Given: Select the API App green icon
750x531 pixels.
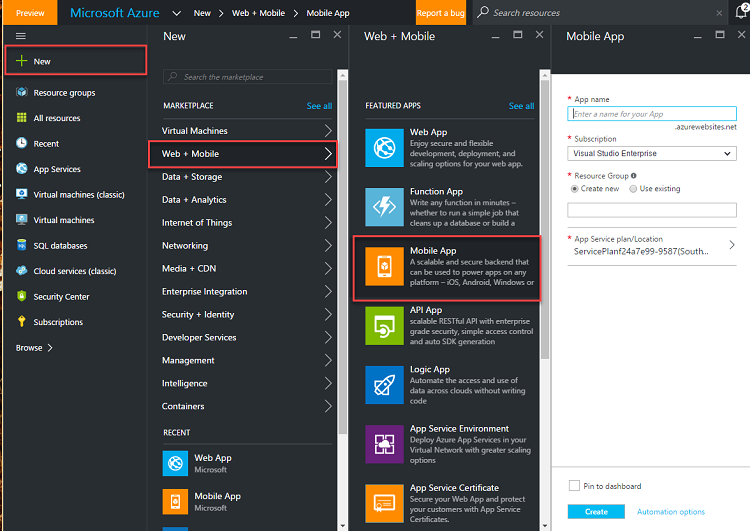Looking at the screenshot, I should pos(384,326).
